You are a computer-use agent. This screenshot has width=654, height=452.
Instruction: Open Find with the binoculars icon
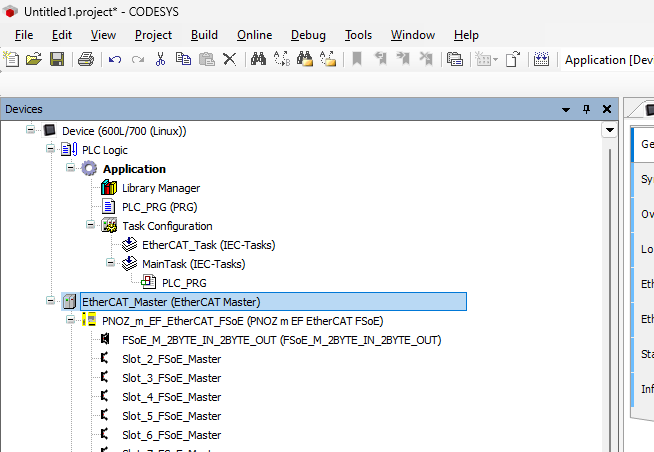coord(259,59)
